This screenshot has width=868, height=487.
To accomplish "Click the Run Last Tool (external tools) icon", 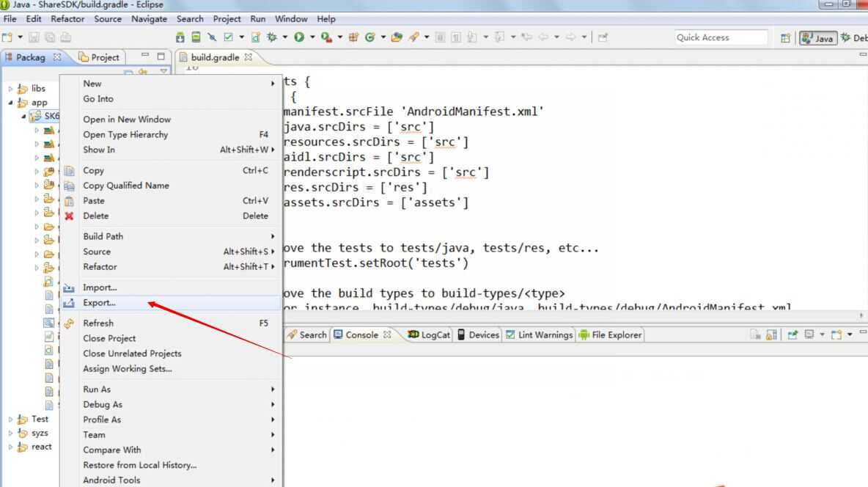I will (327, 37).
